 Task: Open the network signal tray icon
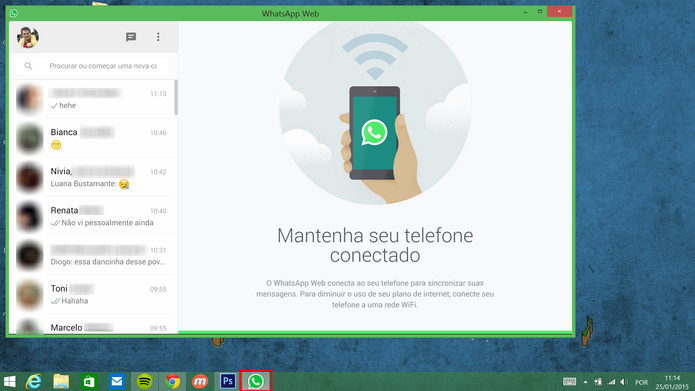(x=612, y=382)
